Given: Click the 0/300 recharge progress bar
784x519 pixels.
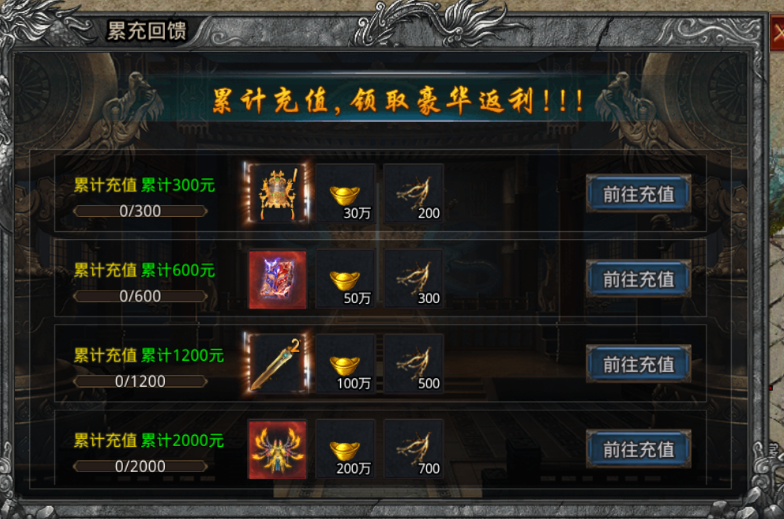Looking at the screenshot, I should 140,211.
